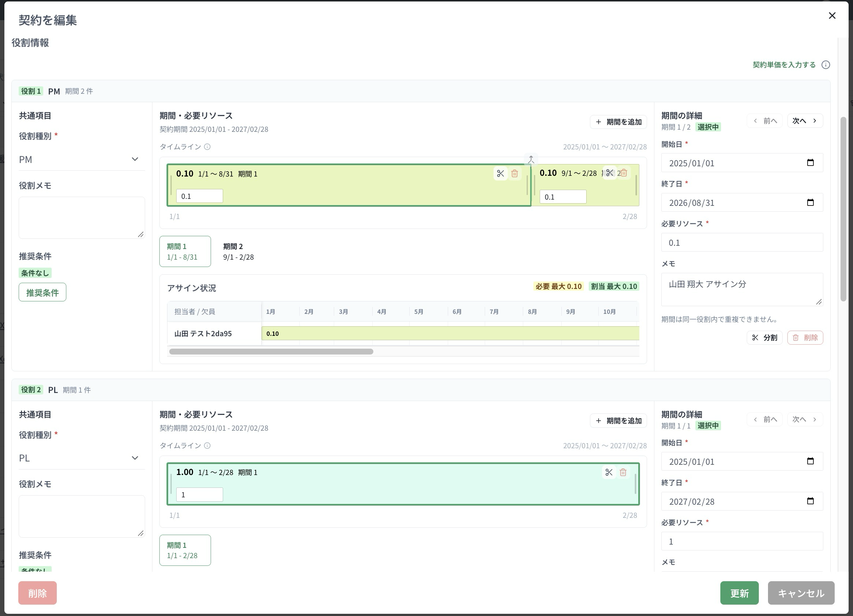
Task: Open calendar picker for PL 終了日 2027/02/28
Action: (810, 501)
